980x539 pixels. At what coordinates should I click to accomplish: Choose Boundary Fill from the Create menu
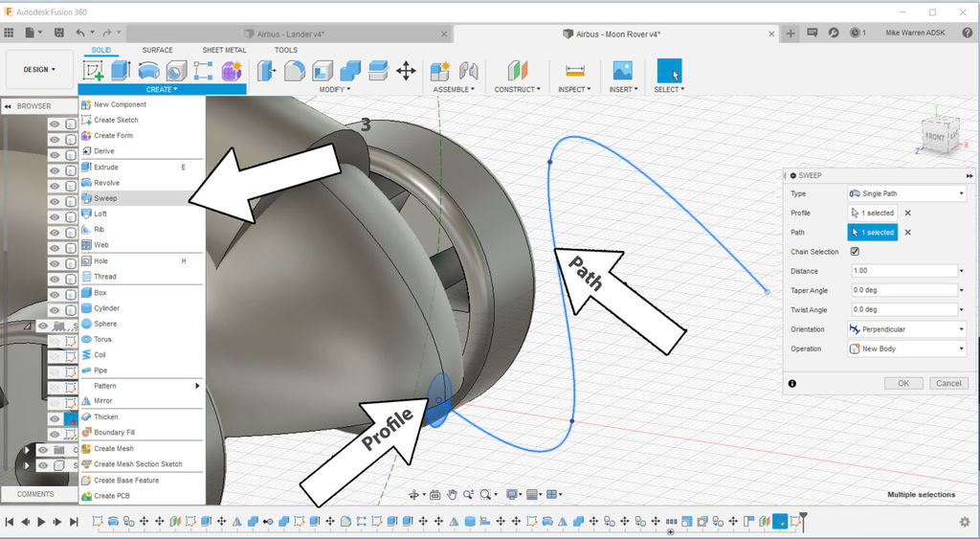tap(142, 432)
